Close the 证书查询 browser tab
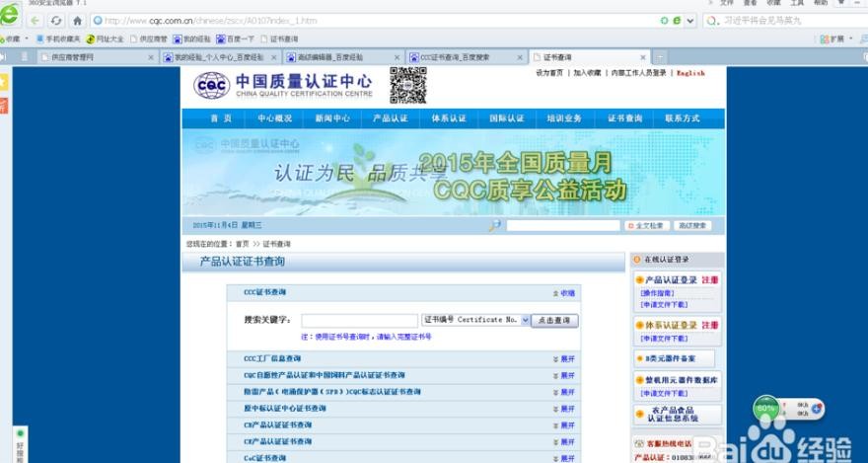The height and width of the screenshot is (463, 868). (x=643, y=57)
